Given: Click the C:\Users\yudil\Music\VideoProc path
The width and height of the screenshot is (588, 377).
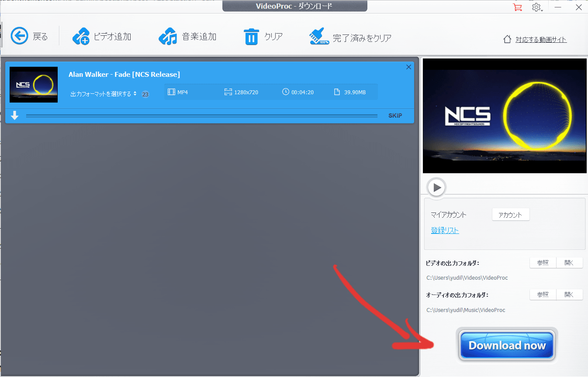Looking at the screenshot, I should pos(466,310).
